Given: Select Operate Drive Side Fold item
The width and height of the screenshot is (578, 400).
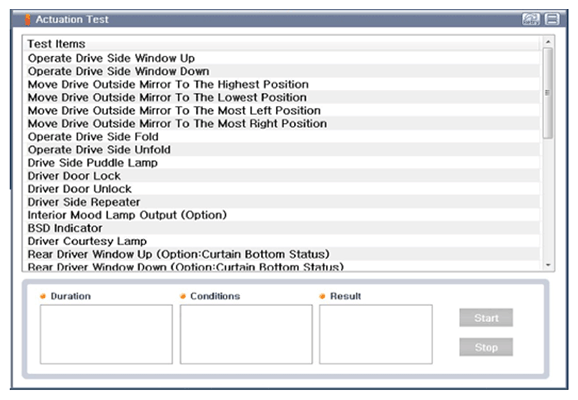Looking at the screenshot, I should [x=283, y=137].
